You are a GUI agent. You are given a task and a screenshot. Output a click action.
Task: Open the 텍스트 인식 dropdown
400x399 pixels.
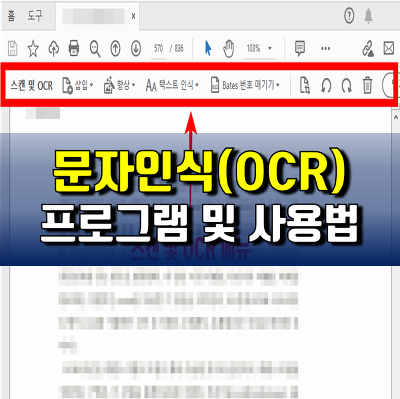point(172,85)
